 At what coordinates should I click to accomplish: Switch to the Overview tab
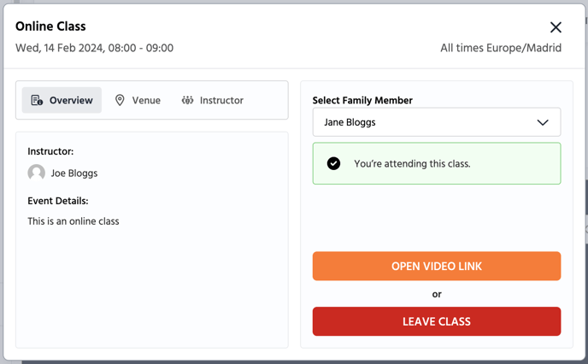(x=62, y=100)
